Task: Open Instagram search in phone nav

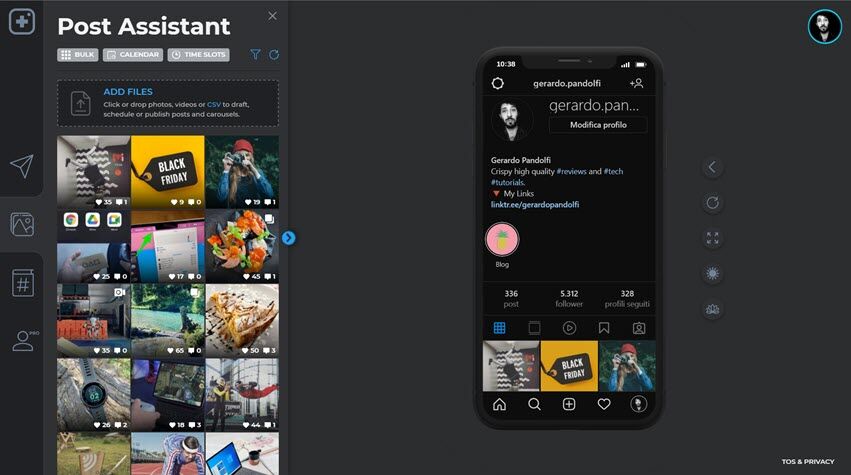Action: [x=534, y=404]
